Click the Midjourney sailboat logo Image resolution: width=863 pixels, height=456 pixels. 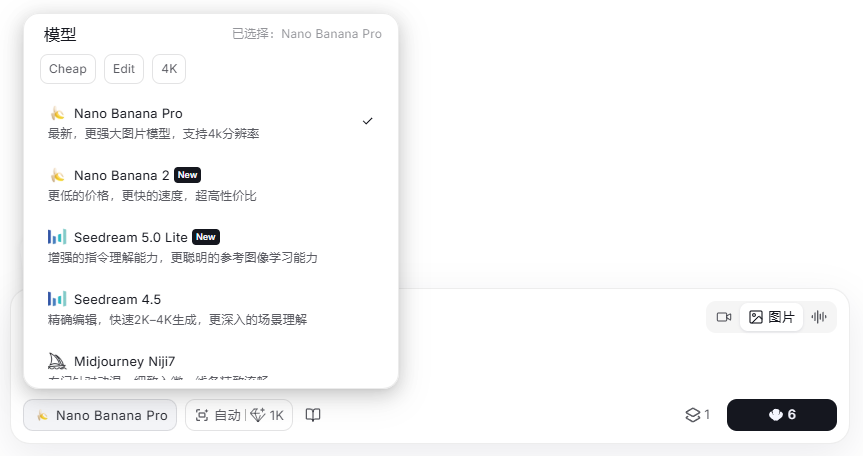57,361
